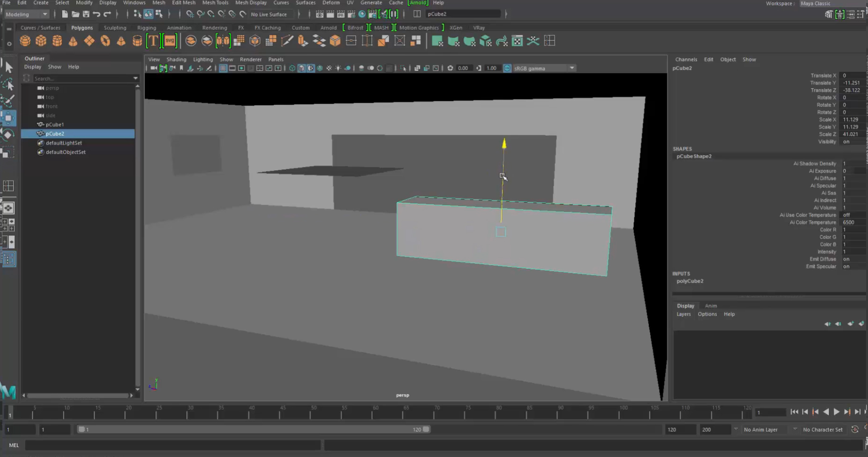
Task: Open the Mesh Tools menu
Action: (215, 3)
